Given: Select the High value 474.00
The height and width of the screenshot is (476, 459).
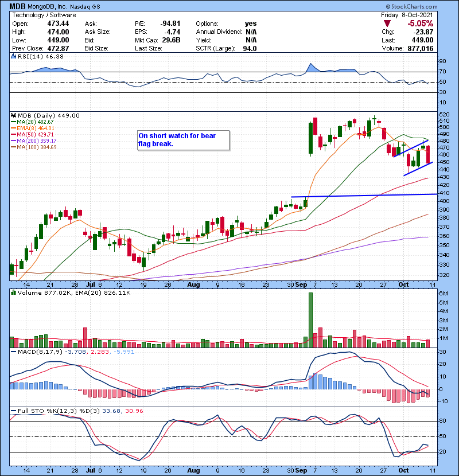Looking at the screenshot, I should (x=58, y=32).
